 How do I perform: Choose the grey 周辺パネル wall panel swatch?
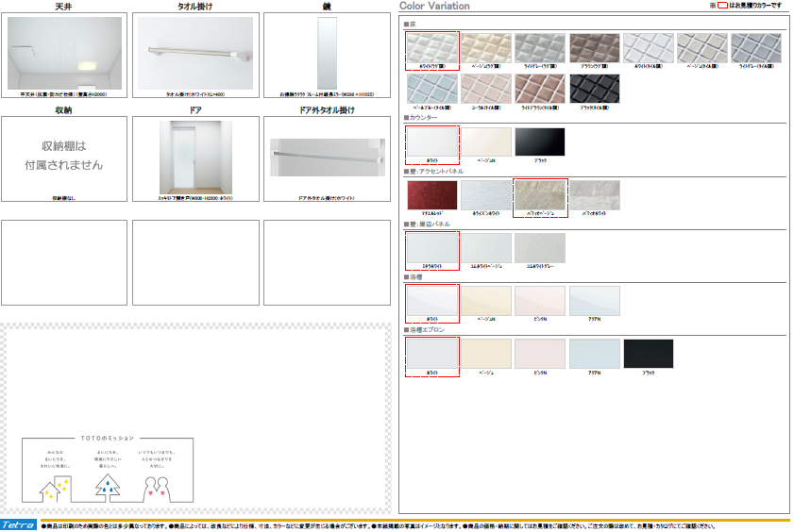coord(540,248)
